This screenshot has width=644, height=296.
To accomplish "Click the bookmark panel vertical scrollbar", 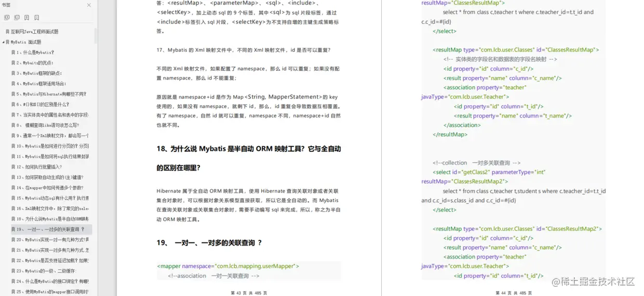I will pyautogui.click(x=96, y=35).
